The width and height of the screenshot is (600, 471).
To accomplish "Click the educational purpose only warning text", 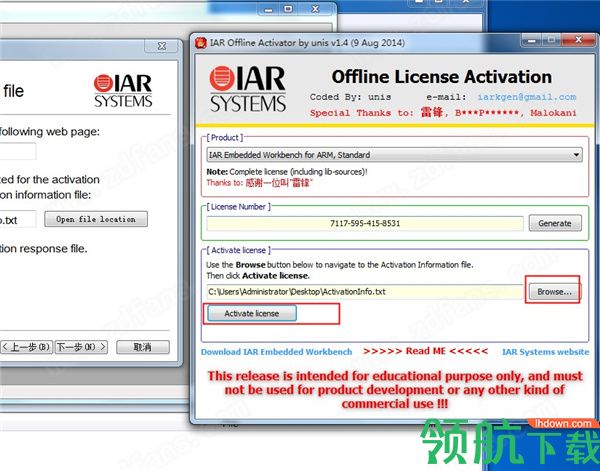I will point(395,390).
